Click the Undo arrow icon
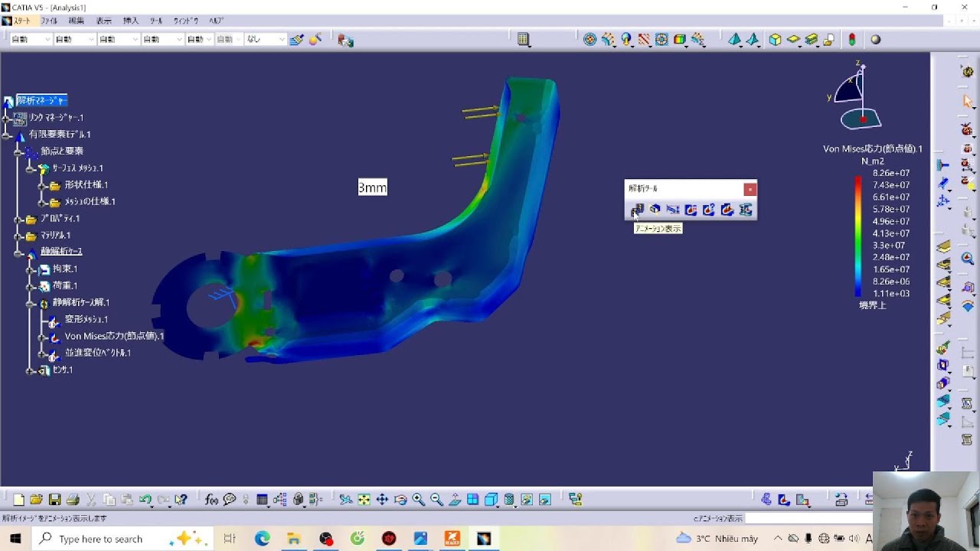The image size is (980, 551). click(145, 500)
